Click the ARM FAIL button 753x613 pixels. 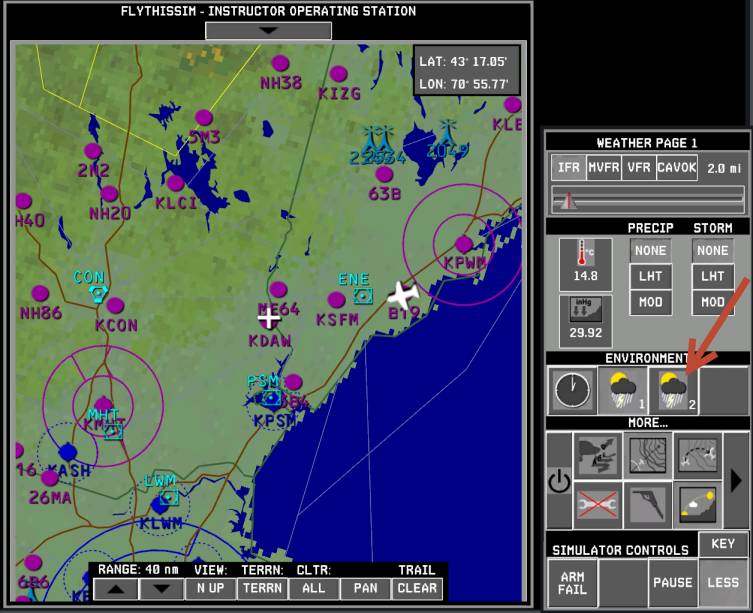pyautogui.click(x=572, y=583)
